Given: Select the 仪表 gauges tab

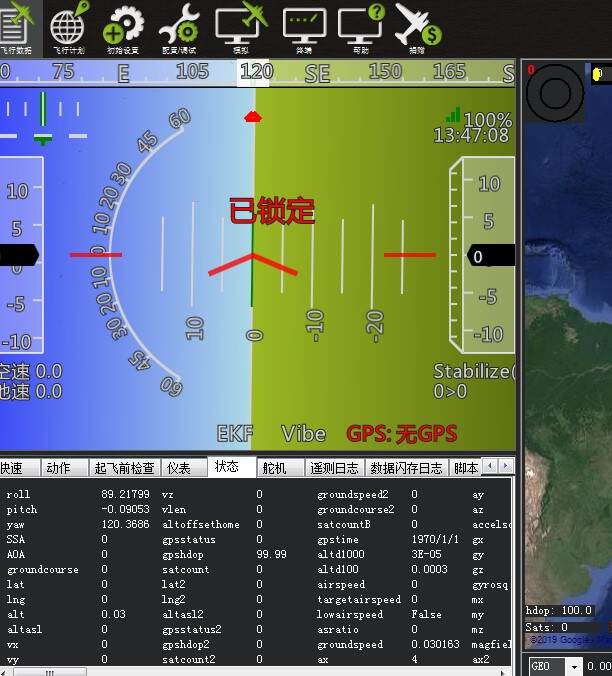Looking at the screenshot, I should (x=179, y=468).
